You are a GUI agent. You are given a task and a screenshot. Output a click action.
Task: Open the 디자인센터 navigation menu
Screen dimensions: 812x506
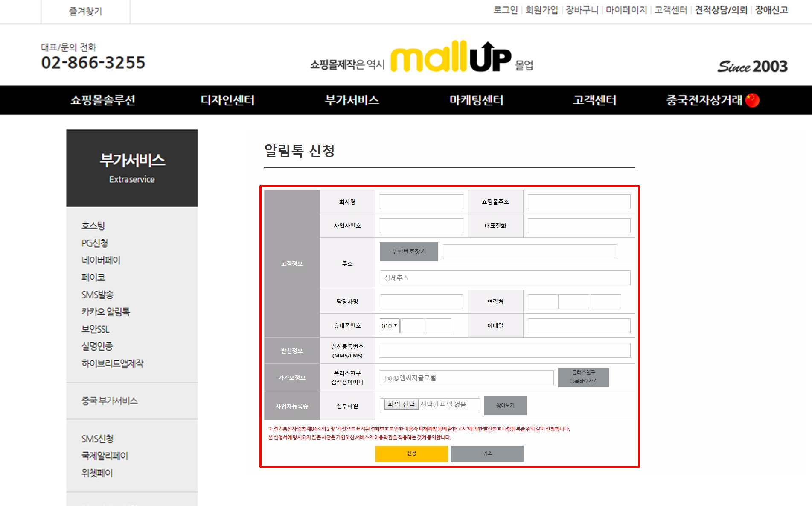point(227,100)
